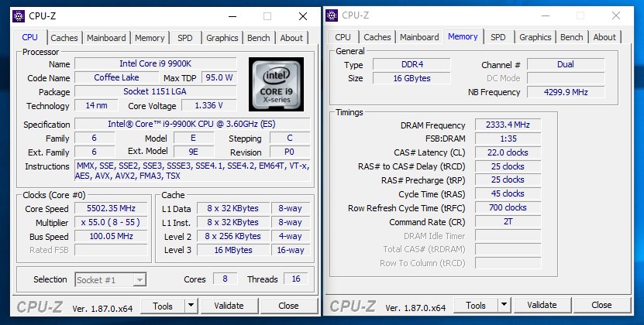Image resolution: width=644 pixels, height=325 pixels.
Task: Click the Intel Core i9 X-series logo
Action: pos(276,84)
